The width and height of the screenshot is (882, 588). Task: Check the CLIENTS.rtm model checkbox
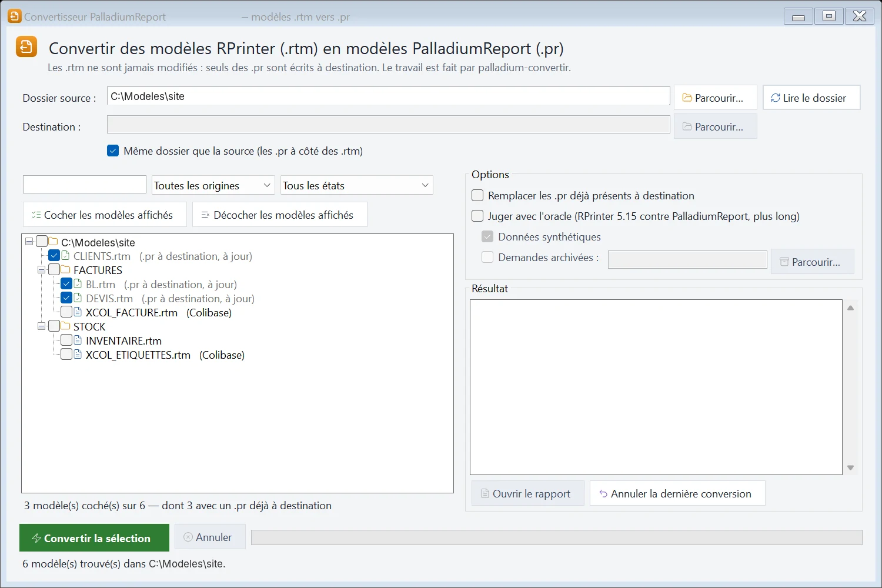54,256
